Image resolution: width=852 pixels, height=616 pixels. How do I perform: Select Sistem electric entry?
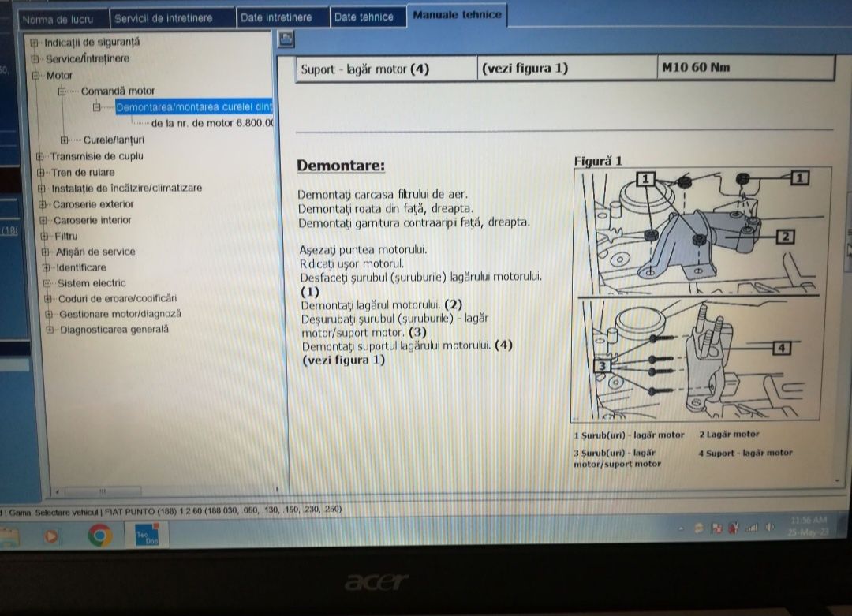(x=92, y=283)
